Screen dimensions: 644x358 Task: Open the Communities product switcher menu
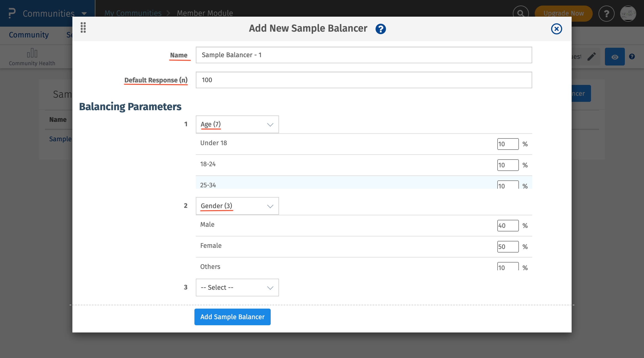tap(54, 13)
